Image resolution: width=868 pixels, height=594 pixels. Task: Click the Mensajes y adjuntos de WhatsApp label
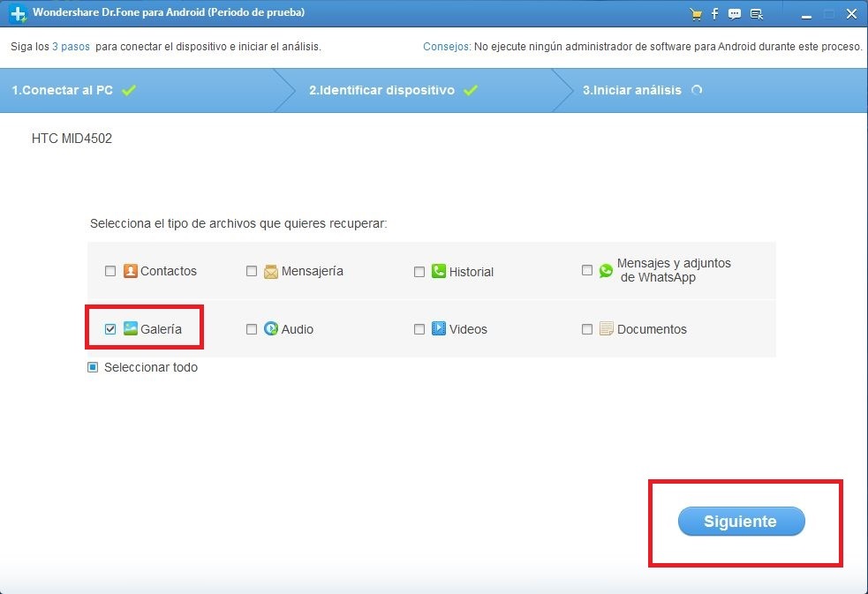point(674,270)
